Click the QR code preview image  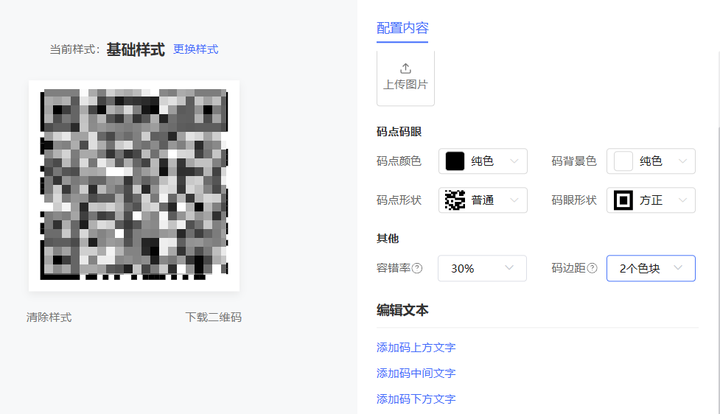click(134, 185)
